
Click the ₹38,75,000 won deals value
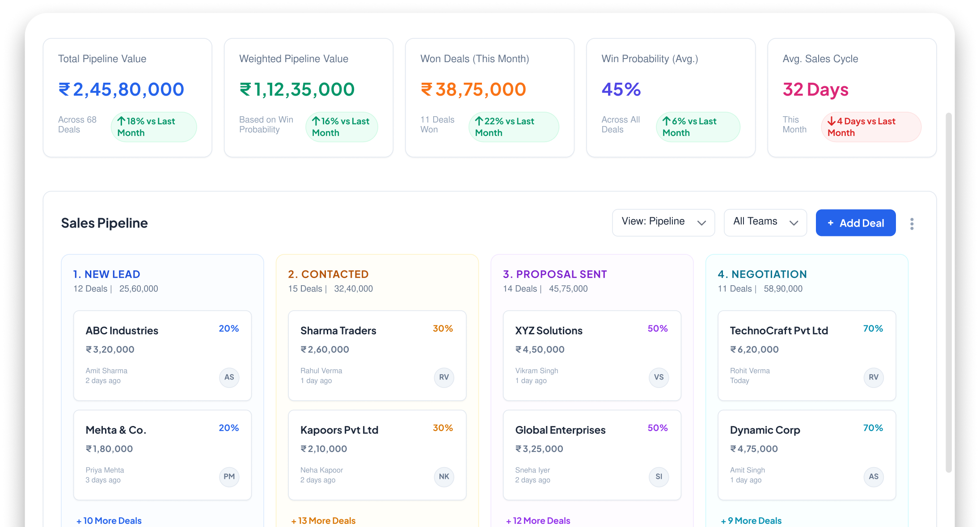coord(473,89)
